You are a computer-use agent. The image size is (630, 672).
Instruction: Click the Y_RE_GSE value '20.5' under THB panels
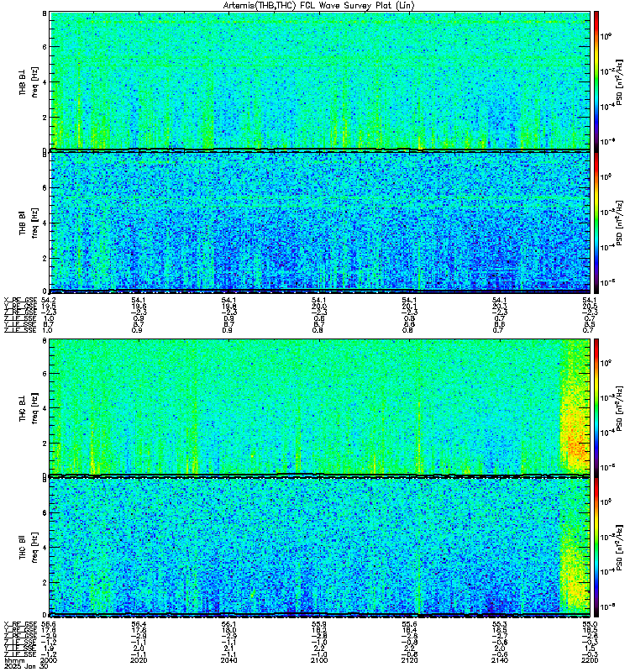pyautogui.click(x=590, y=307)
